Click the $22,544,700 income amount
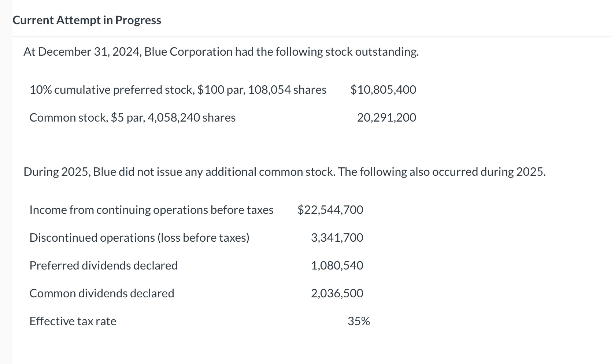This screenshot has width=611, height=364. [x=330, y=210]
